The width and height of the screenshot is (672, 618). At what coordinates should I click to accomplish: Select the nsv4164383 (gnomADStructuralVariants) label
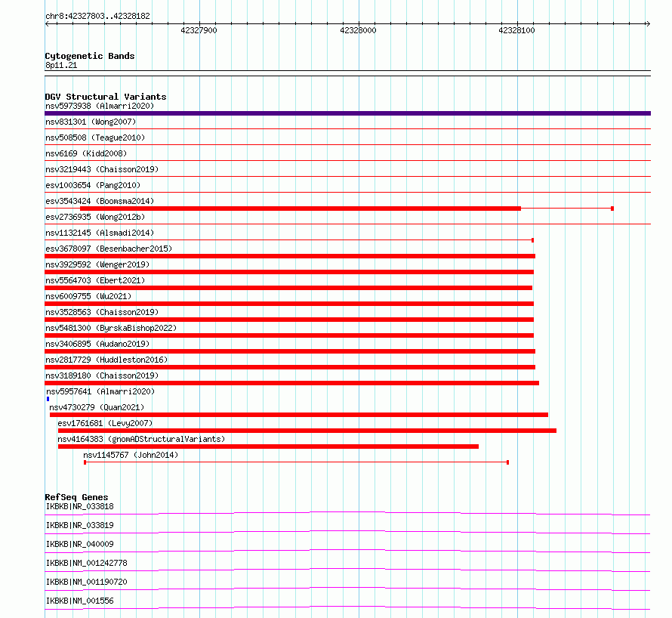141,439
